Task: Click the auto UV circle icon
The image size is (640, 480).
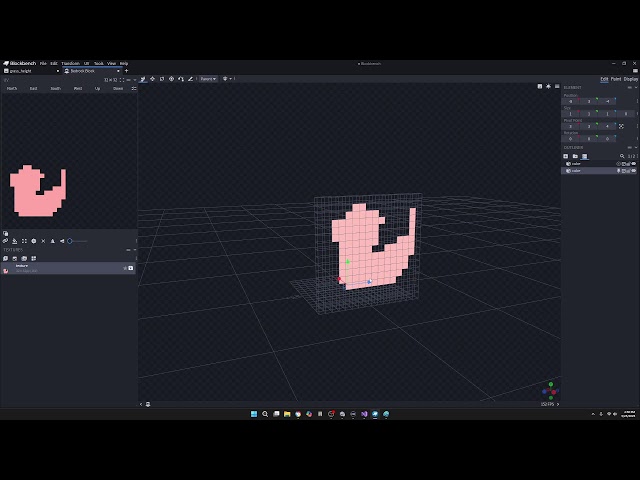Action: 34,241
